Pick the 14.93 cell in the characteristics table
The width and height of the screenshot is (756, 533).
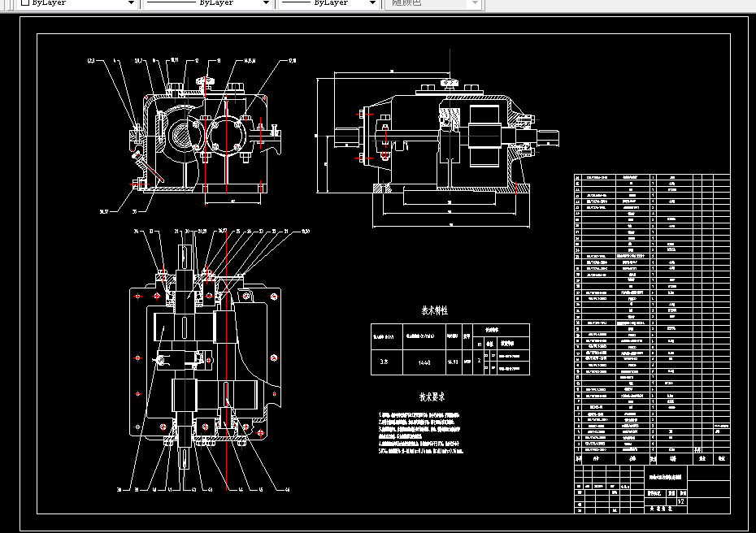pyautogui.click(x=454, y=362)
